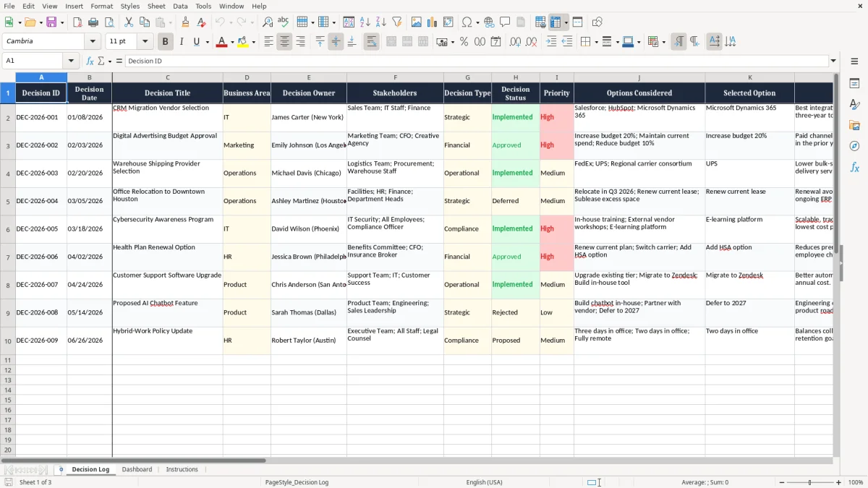This screenshot has height=488, width=868.
Task: Open Find & Replace
Action: tap(268, 22)
